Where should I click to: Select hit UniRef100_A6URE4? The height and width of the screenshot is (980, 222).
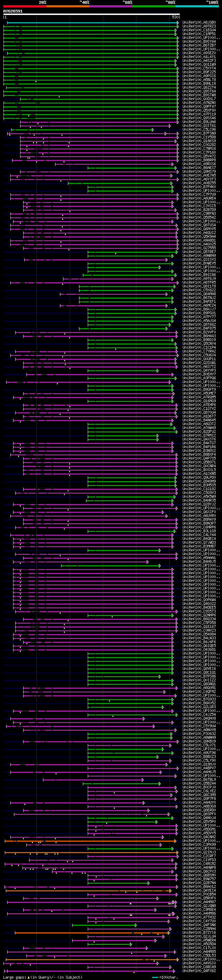coord(199,199)
